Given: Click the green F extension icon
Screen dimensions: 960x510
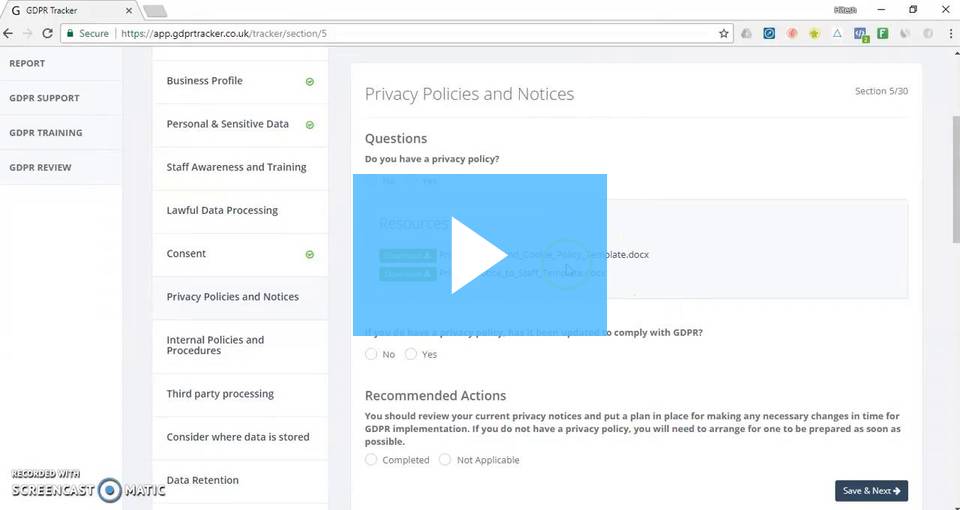Looking at the screenshot, I should (883, 33).
